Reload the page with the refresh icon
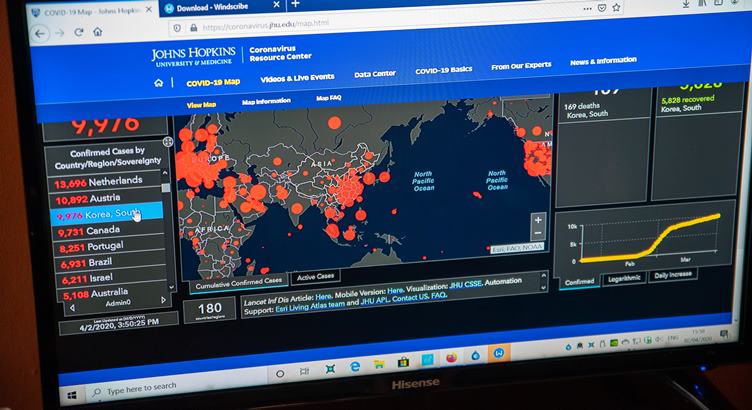 tap(79, 32)
